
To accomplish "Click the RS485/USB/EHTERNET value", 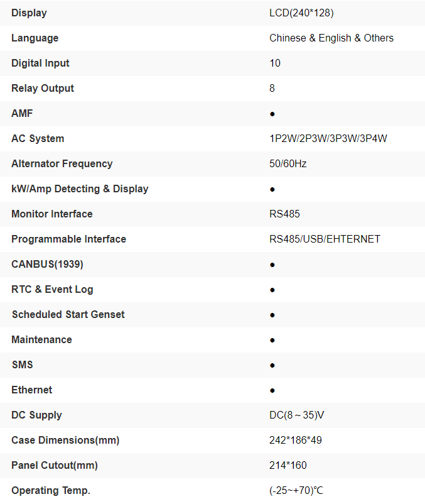I will click(325, 239).
